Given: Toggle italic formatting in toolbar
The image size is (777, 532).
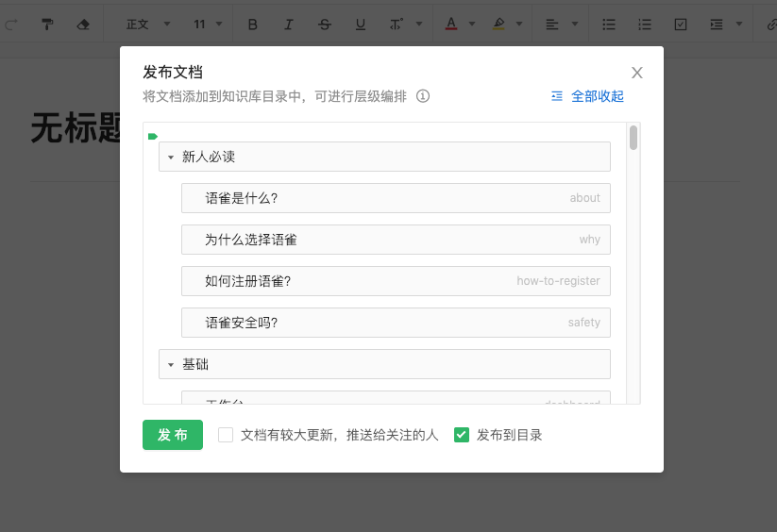Looking at the screenshot, I should pos(289,24).
